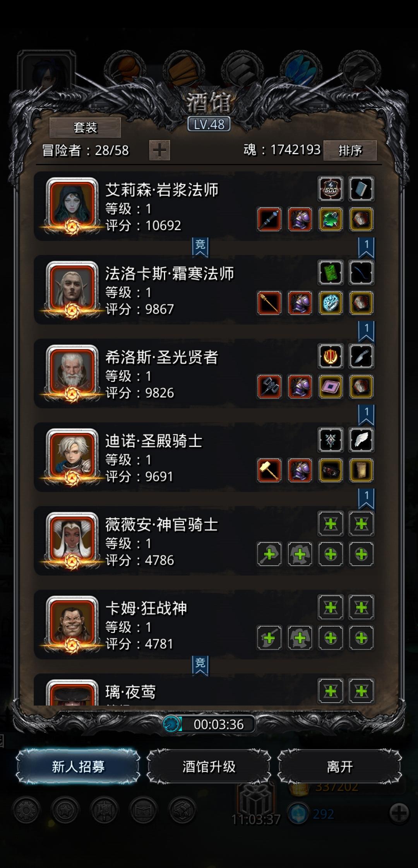
Task: Add armor to 卡姆·狂战神's empty slot
Action: pos(300,637)
